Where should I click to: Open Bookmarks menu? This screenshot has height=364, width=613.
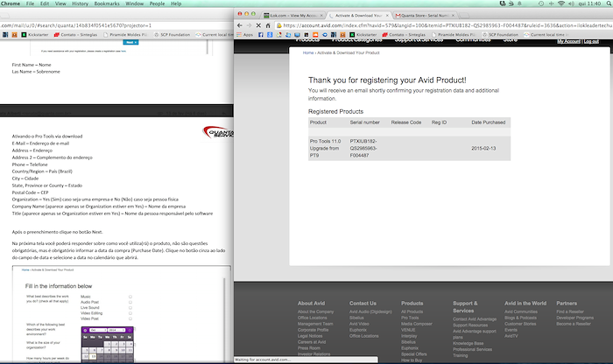click(x=107, y=3)
